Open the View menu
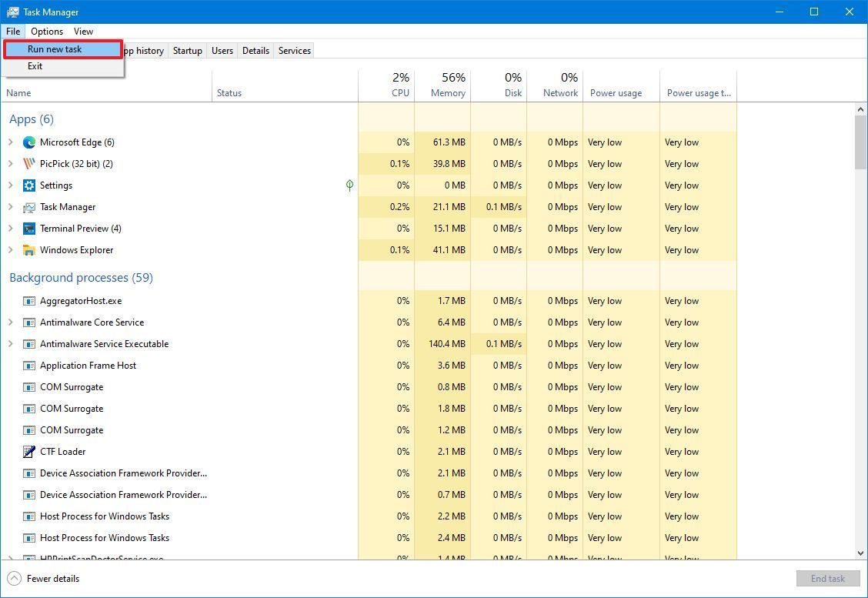Viewport: 868px width, 598px height. (83, 31)
